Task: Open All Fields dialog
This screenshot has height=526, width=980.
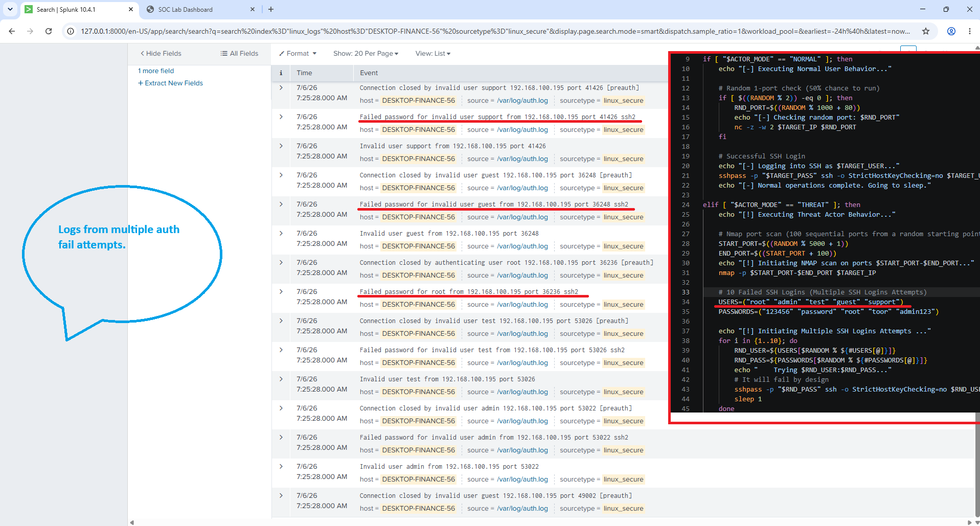Action: tap(239, 53)
